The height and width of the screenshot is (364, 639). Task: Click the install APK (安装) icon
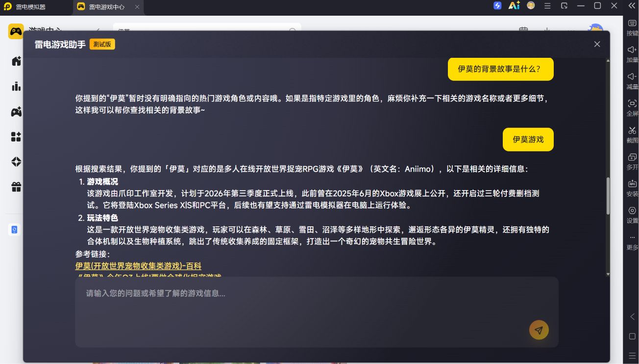click(x=632, y=184)
